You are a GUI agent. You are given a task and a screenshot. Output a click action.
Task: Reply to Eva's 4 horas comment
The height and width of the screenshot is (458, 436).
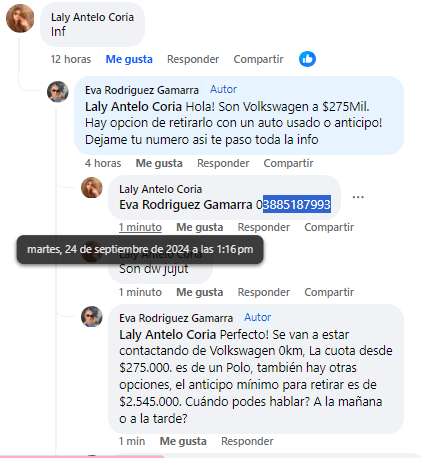pyautogui.click(x=223, y=163)
